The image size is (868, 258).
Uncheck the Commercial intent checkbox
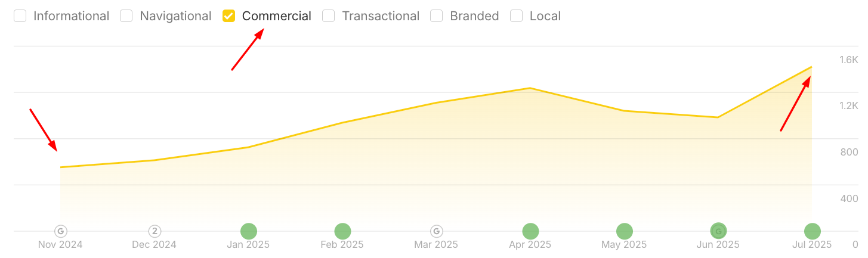(x=228, y=16)
